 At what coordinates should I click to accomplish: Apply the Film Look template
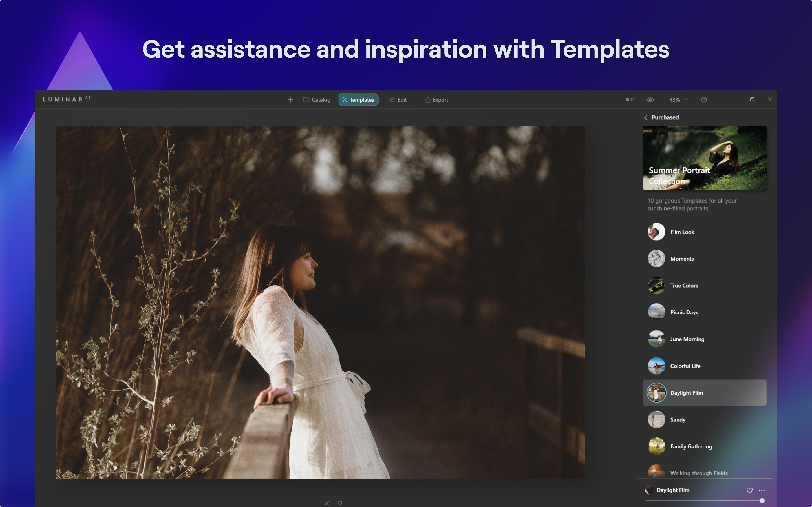point(682,232)
